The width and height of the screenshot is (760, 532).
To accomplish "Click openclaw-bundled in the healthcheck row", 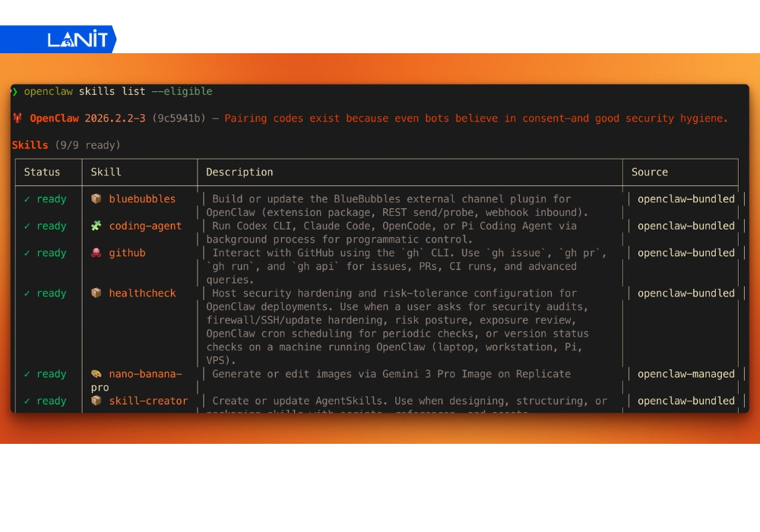I will click(x=686, y=293).
